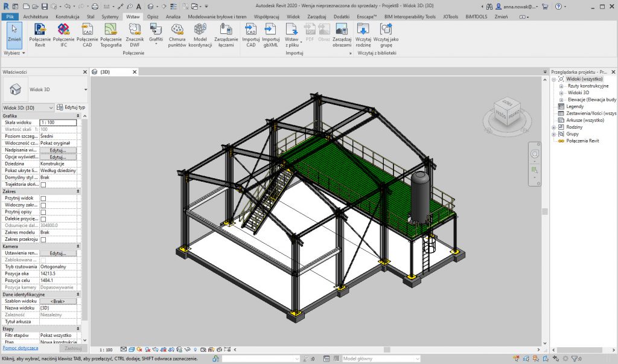The width and height of the screenshot is (618, 364).
Task: Open Zarządzaj obrazami tool
Action: pyautogui.click(x=342, y=30)
